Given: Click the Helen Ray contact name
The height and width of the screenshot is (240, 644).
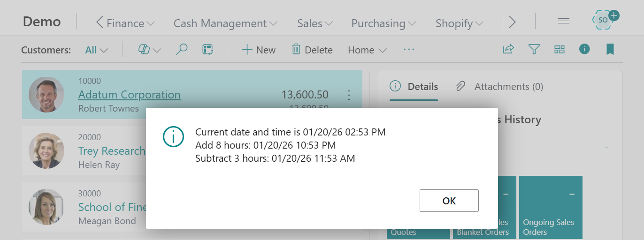Looking at the screenshot, I should (99, 165).
